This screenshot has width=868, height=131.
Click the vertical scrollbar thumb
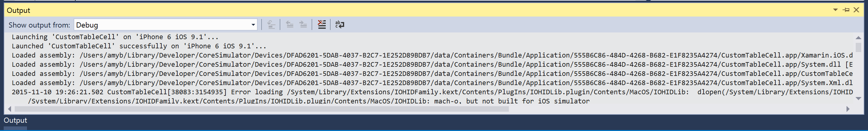[x=858, y=47]
